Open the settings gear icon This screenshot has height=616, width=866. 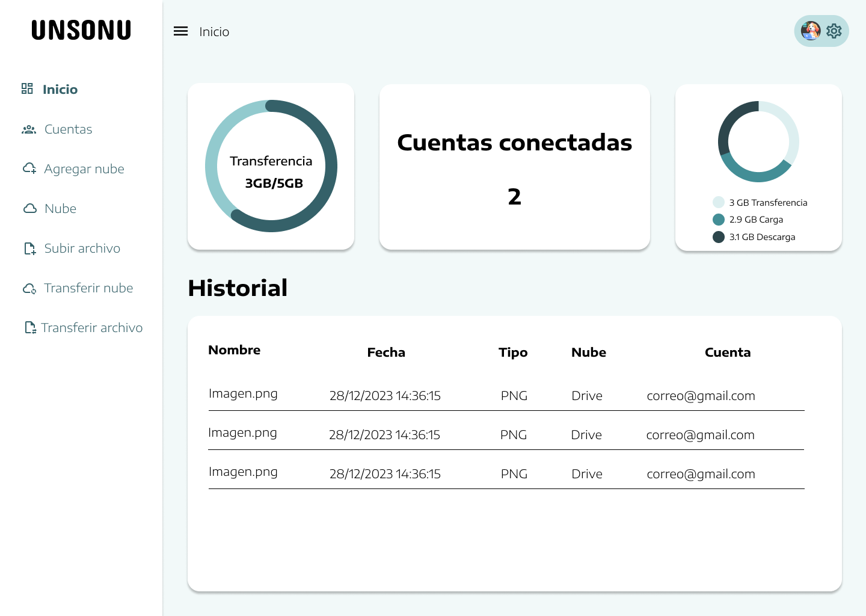(x=834, y=31)
